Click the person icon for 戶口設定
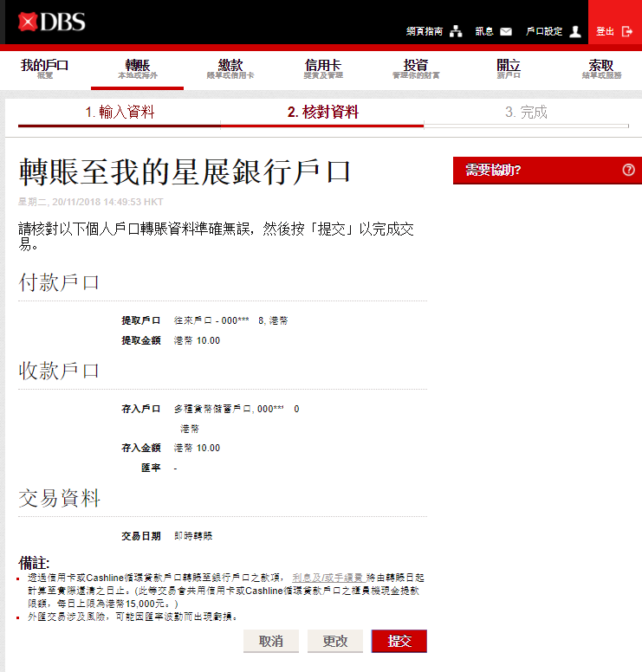 point(575,31)
